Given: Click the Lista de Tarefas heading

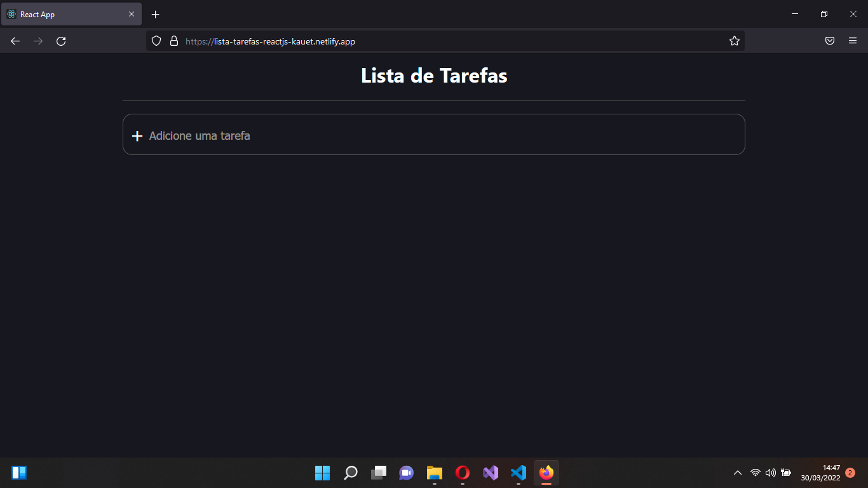Looking at the screenshot, I should pos(434,76).
